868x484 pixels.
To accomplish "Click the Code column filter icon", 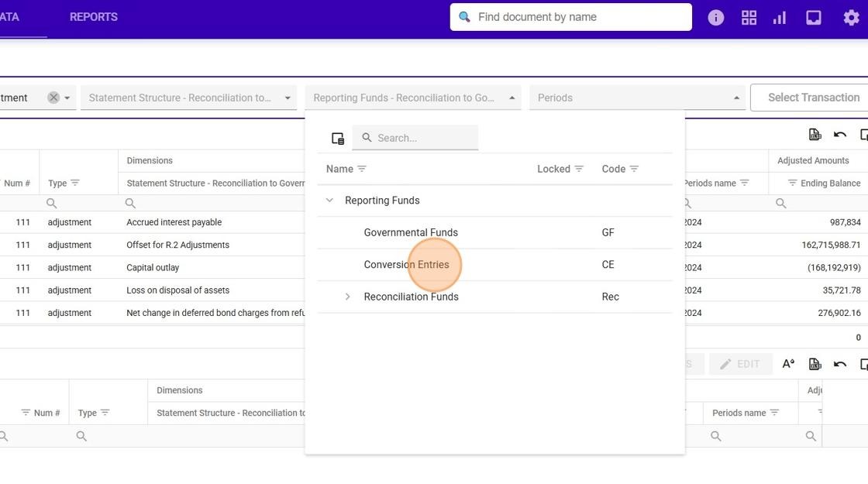I will (634, 169).
